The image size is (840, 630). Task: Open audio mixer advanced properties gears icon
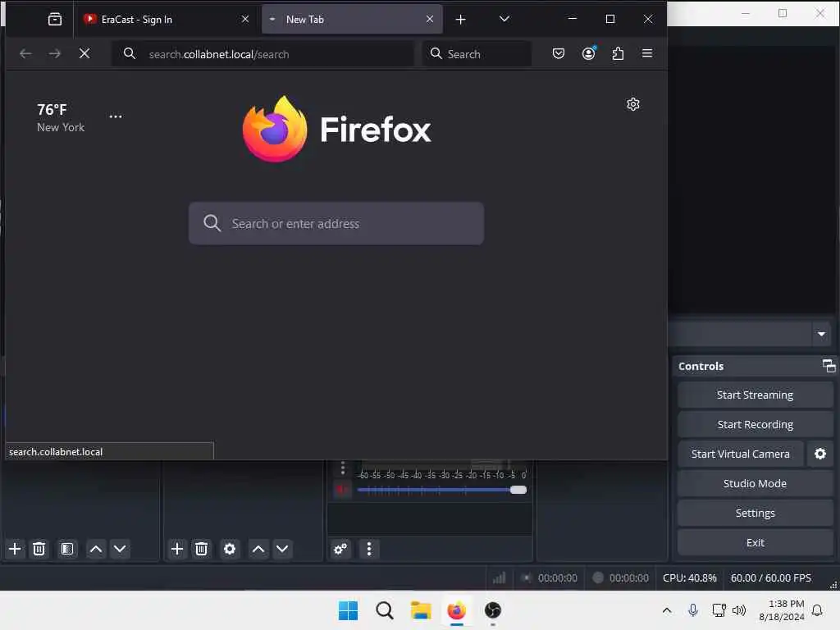pyautogui.click(x=340, y=549)
